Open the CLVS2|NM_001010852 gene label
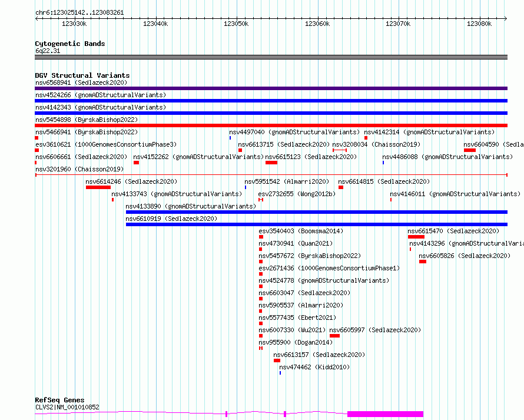Screen dimensions: 524x420 click(x=67, y=407)
